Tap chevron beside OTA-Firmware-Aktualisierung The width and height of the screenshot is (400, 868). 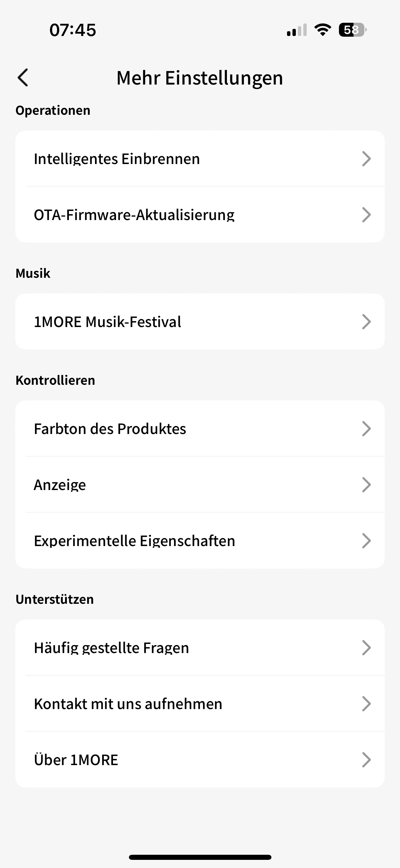coord(366,215)
